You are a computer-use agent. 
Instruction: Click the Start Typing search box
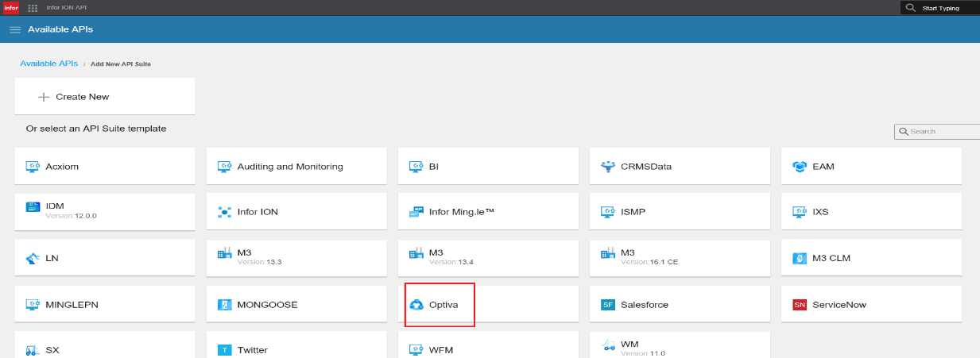tap(940, 8)
